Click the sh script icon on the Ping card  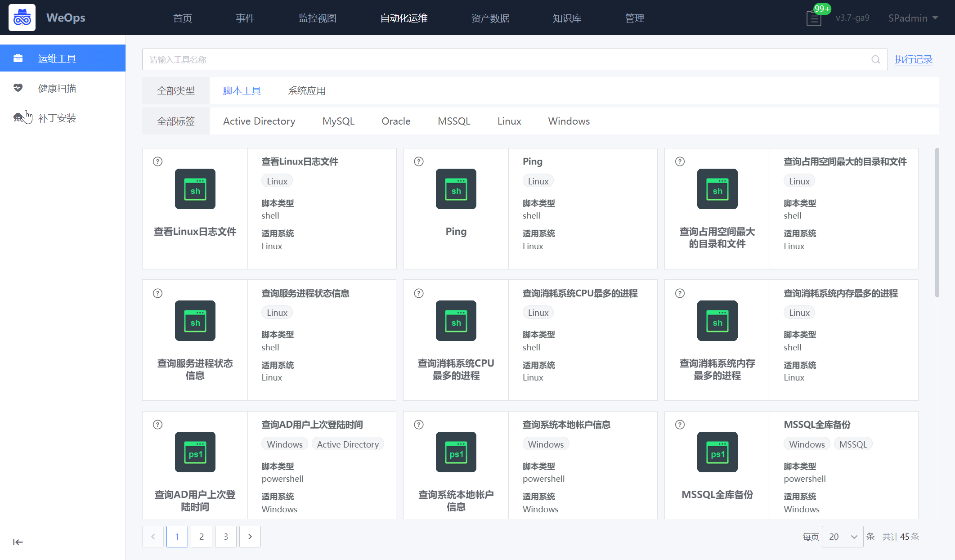click(456, 189)
